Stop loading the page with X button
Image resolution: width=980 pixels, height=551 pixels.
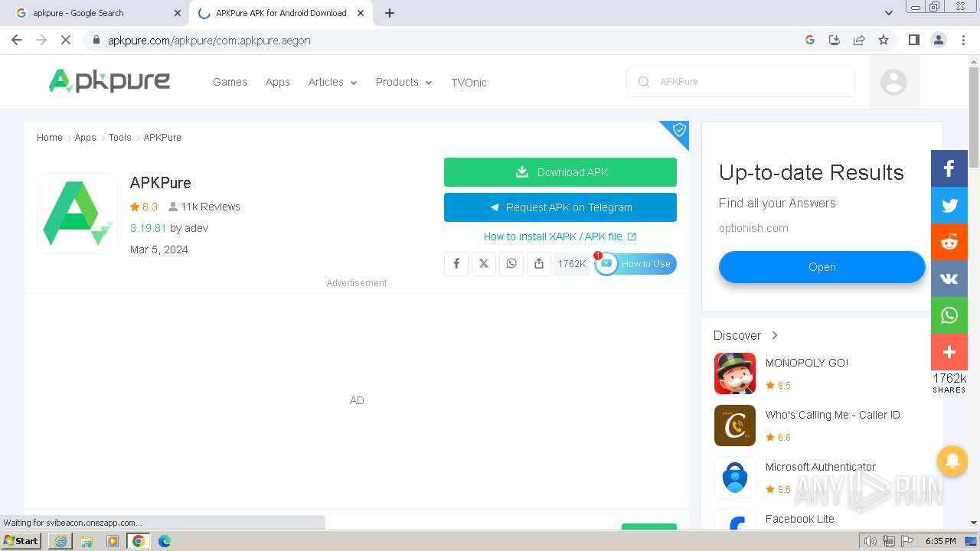(x=66, y=40)
